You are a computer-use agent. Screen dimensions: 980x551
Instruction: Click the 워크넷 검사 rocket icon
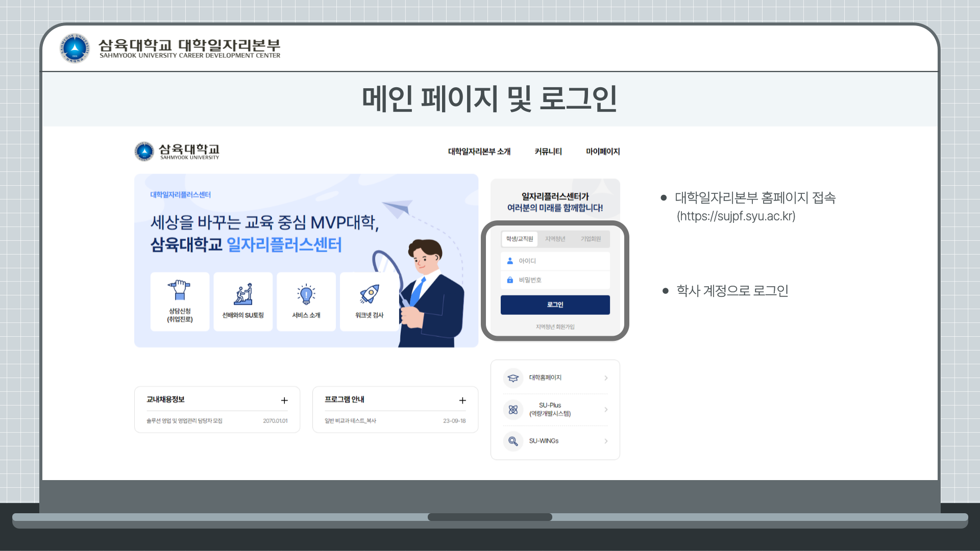tap(370, 294)
